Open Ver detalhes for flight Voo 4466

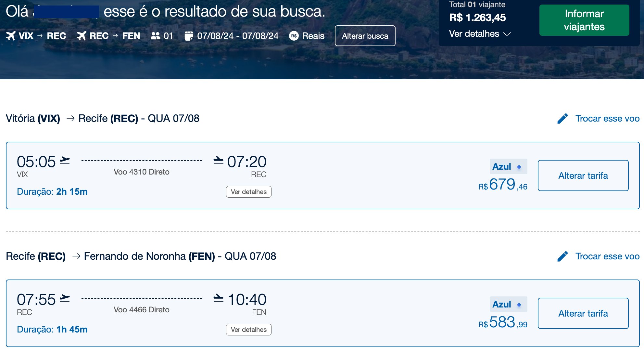(x=249, y=330)
